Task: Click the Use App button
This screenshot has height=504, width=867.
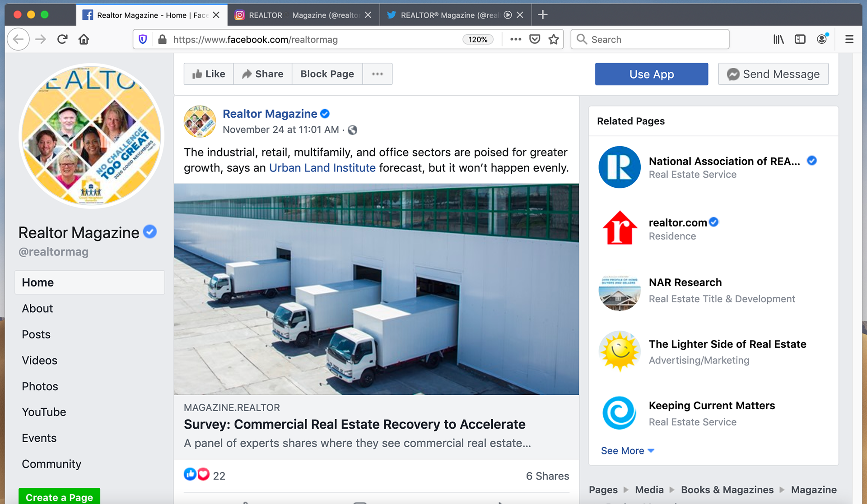Action: (651, 74)
